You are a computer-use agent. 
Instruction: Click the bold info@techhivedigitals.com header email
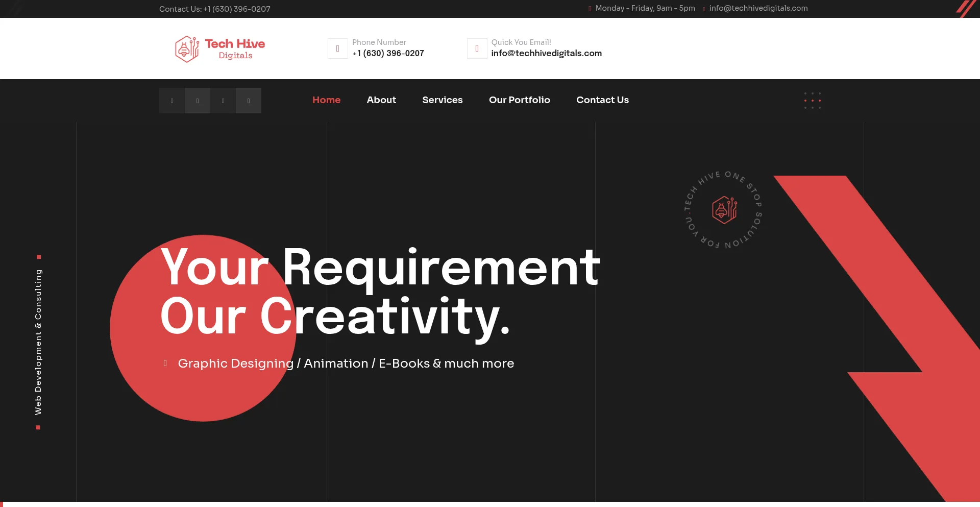click(x=546, y=54)
